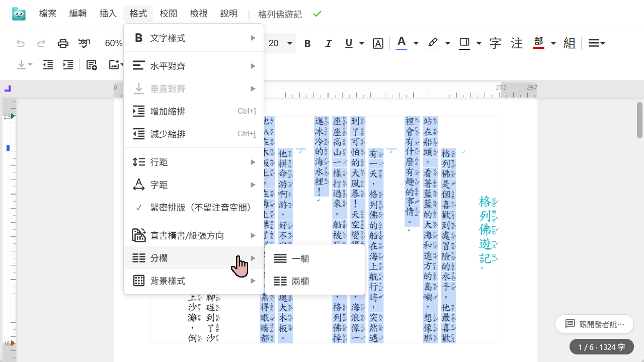Open highlight color dropdown arrow
Viewport: 644px width, 362px height.
[447, 44]
